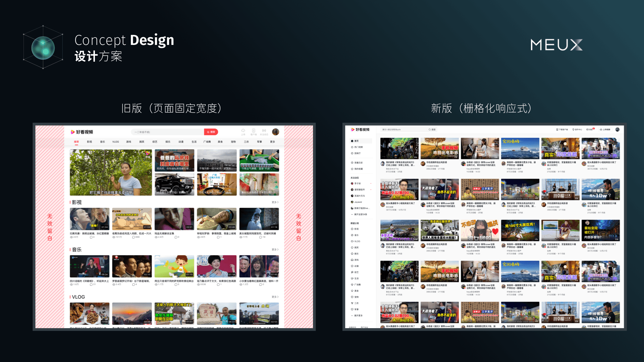
Task: Click search input field in new version
Action: pos(402,129)
